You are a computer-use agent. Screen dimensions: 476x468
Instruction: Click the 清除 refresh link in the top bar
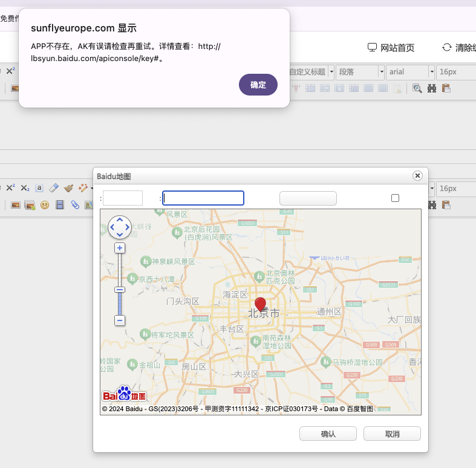tap(458, 48)
